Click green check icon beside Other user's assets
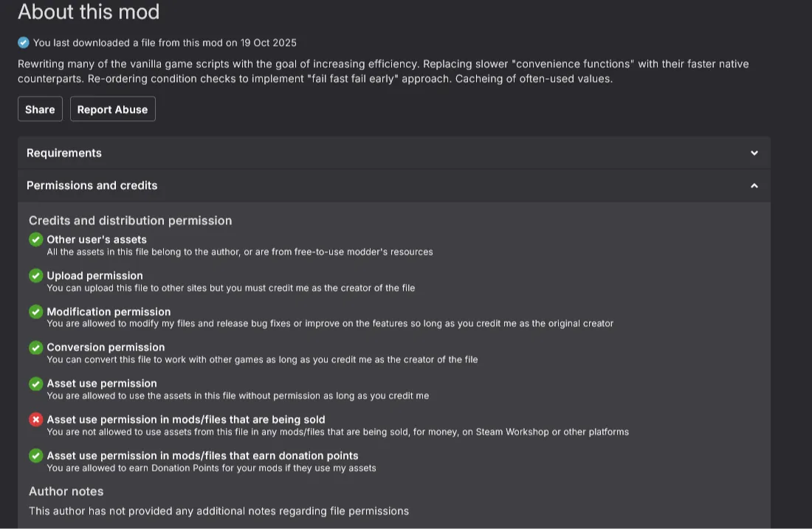This screenshot has width=812, height=529. (35, 239)
